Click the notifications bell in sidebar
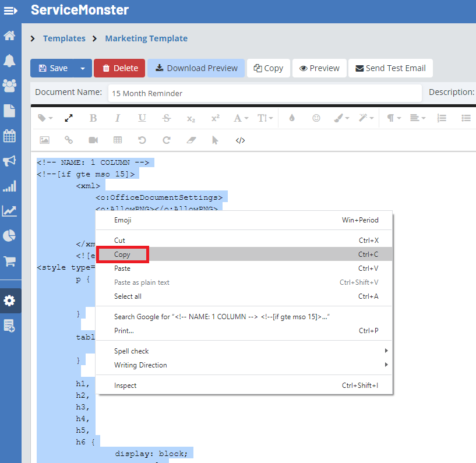 pyautogui.click(x=9, y=61)
